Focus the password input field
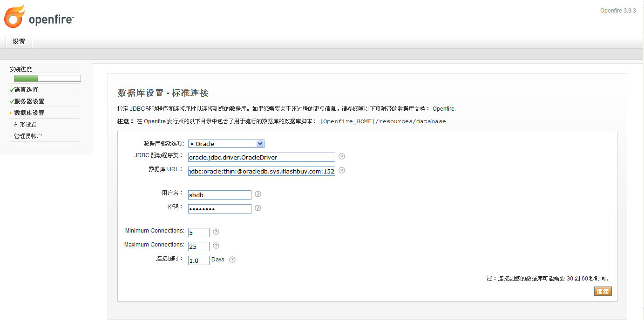 click(220, 209)
